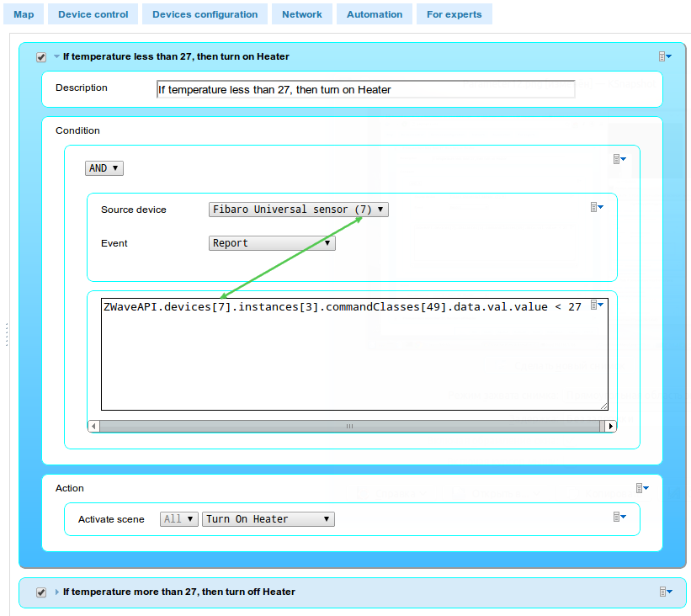Open the AND logic operator dropdown
The width and height of the screenshot is (691, 616).
click(x=104, y=168)
